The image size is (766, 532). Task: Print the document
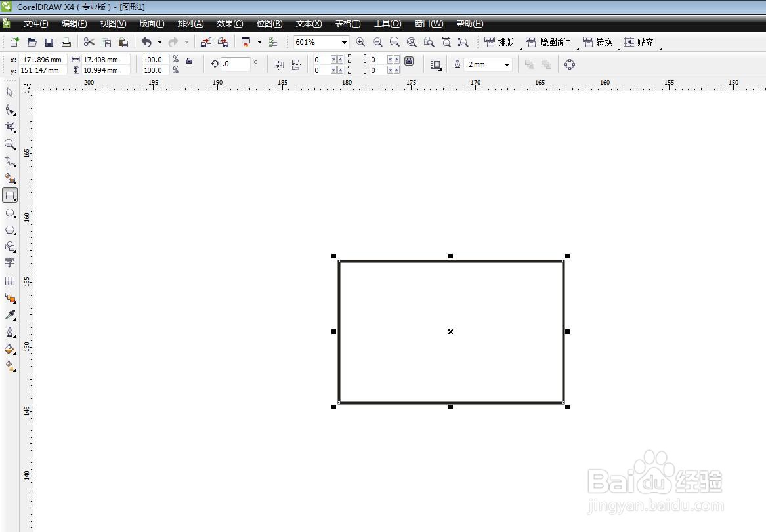click(x=66, y=43)
